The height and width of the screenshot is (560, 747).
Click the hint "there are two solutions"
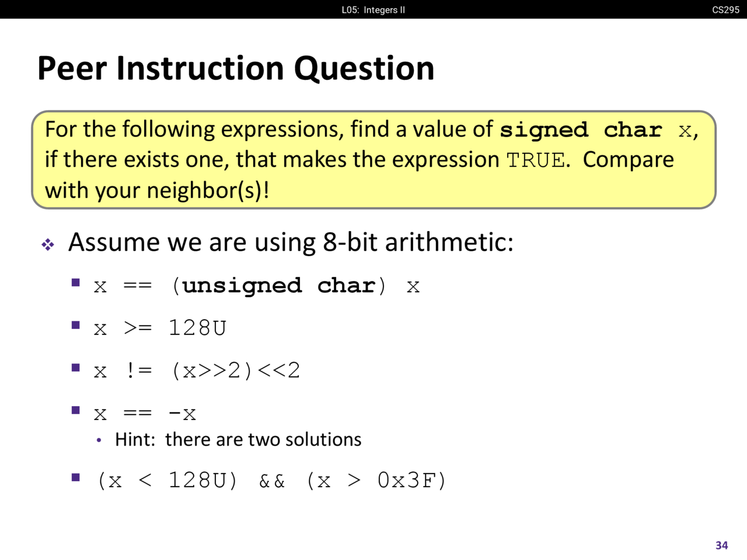[x=263, y=439]
